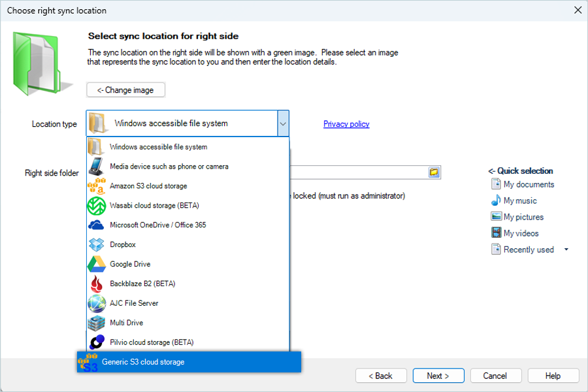This screenshot has height=392, width=588.
Task: Select Microsoft OneDrive / Office 365
Action: point(188,225)
